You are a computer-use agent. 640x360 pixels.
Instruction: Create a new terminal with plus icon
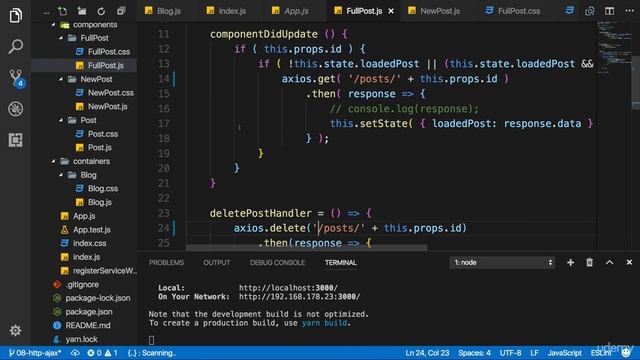pos(570,262)
